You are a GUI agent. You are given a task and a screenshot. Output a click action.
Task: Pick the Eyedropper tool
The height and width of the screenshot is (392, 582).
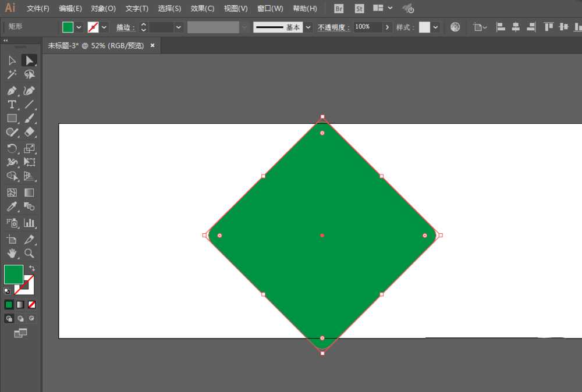(12, 207)
